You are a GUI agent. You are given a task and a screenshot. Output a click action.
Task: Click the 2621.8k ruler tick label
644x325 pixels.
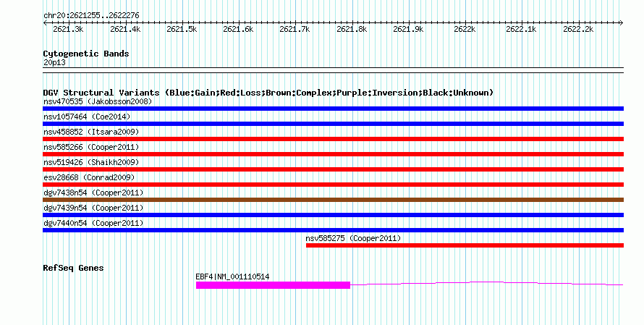pos(352,29)
